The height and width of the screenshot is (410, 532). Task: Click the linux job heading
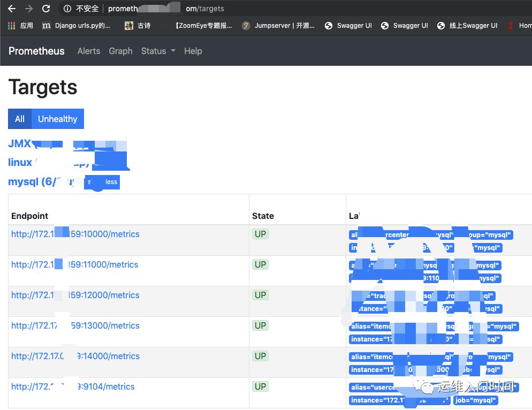[20, 162]
